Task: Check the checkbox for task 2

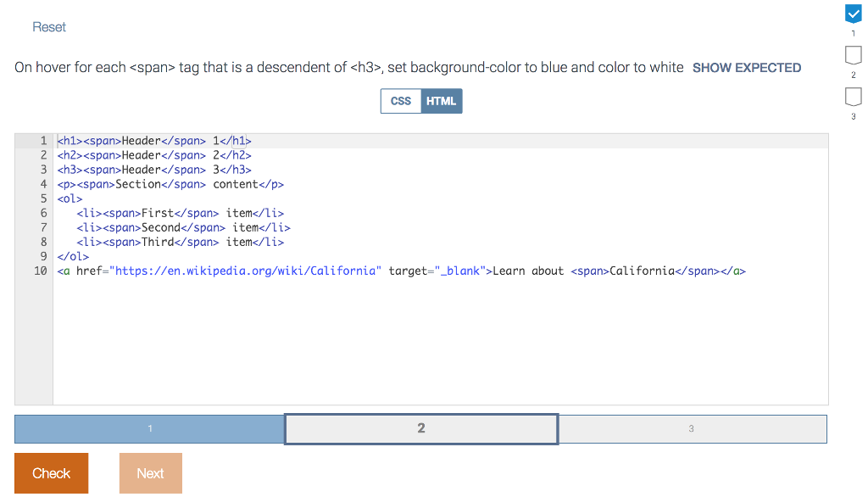Action: [854, 54]
